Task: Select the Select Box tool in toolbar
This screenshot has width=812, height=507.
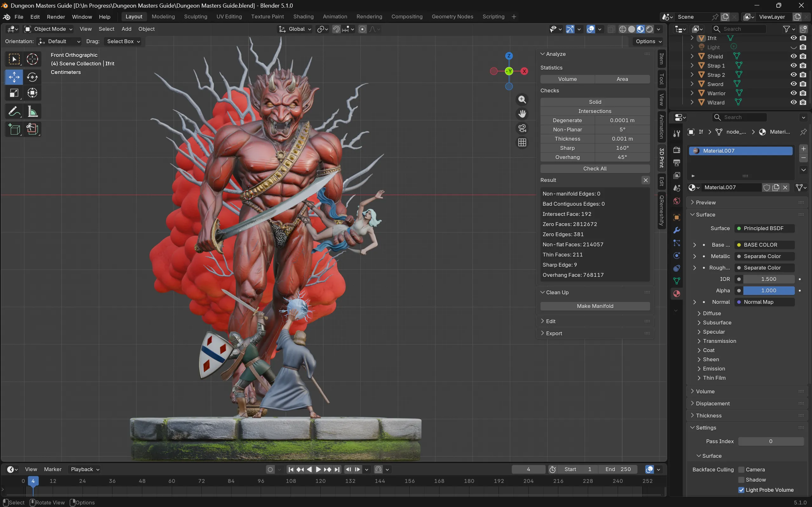Action: pyautogui.click(x=14, y=59)
